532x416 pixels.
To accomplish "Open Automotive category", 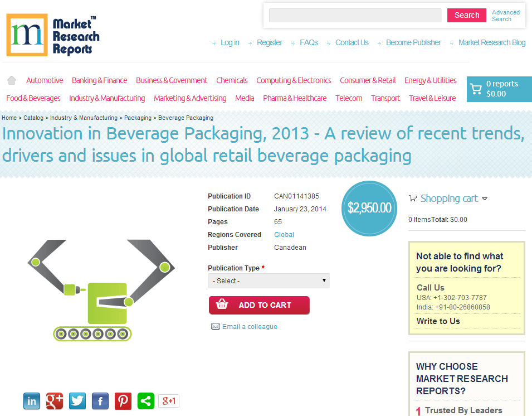I will click(45, 80).
